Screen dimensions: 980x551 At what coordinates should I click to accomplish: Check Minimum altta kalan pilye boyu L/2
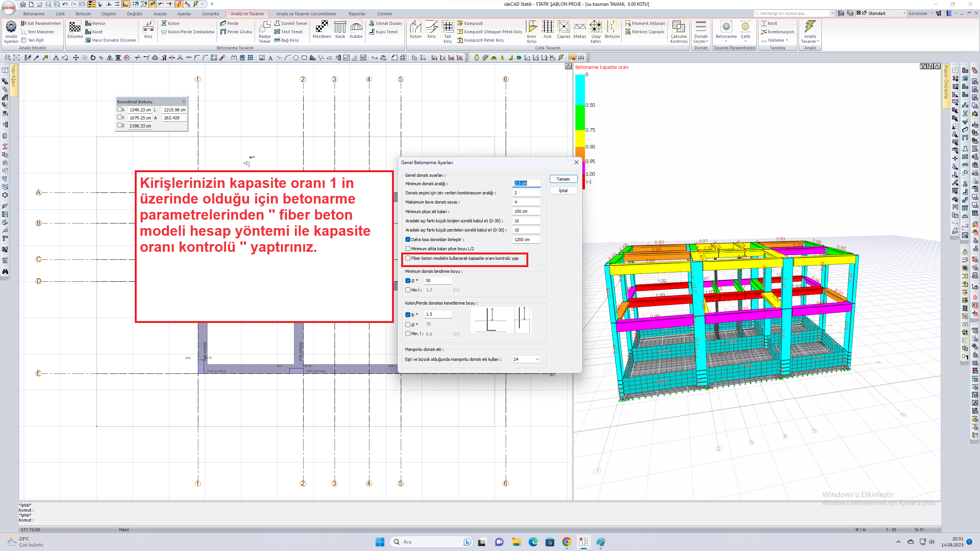[x=408, y=249]
